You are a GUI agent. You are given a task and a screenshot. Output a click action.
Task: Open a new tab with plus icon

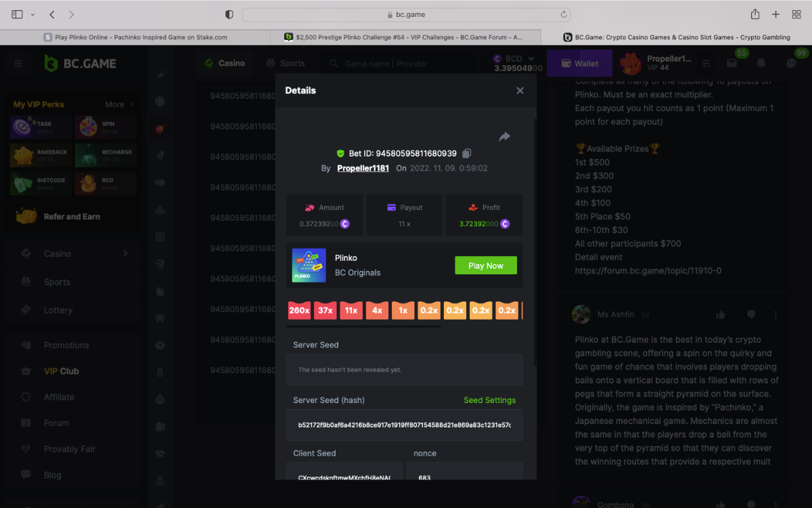tap(776, 14)
